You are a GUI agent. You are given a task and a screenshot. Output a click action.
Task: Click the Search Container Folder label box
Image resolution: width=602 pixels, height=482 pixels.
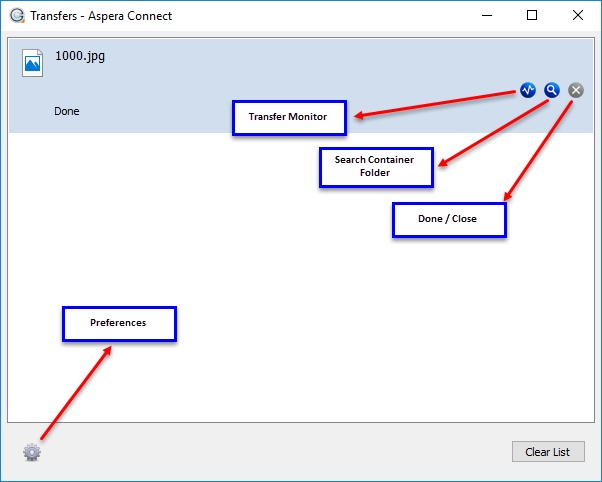coord(375,166)
